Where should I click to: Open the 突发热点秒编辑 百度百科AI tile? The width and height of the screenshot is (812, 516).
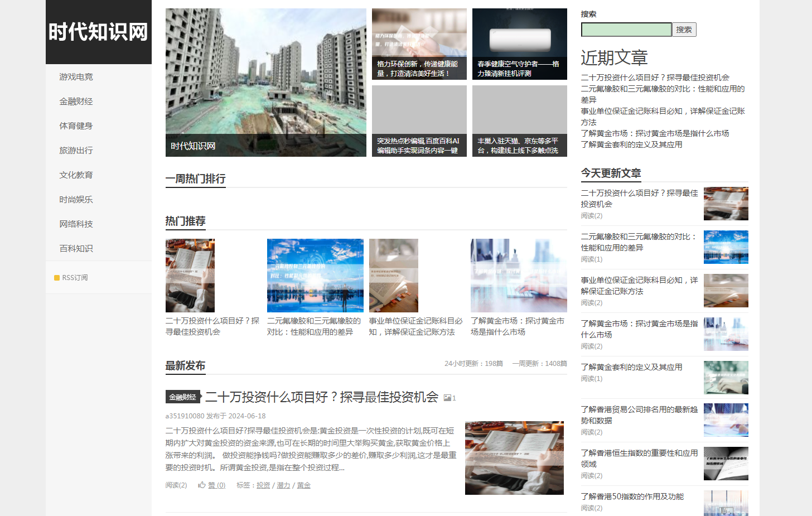tap(419, 121)
